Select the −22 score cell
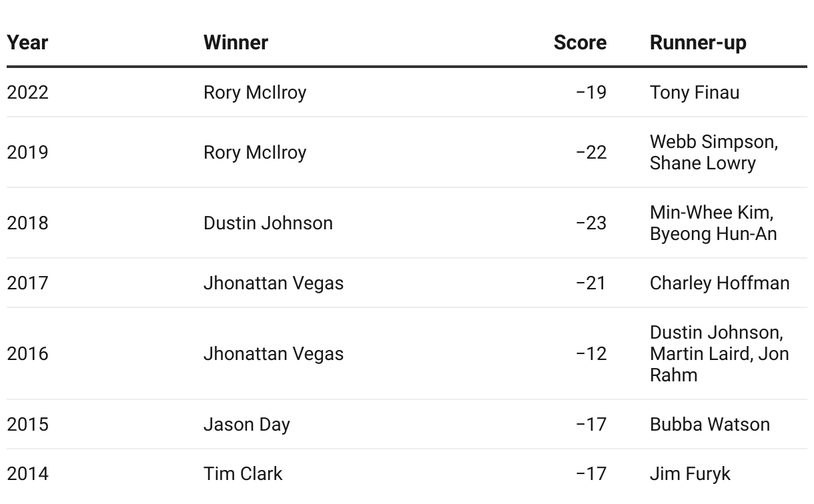This screenshot has width=814, height=504. click(591, 152)
